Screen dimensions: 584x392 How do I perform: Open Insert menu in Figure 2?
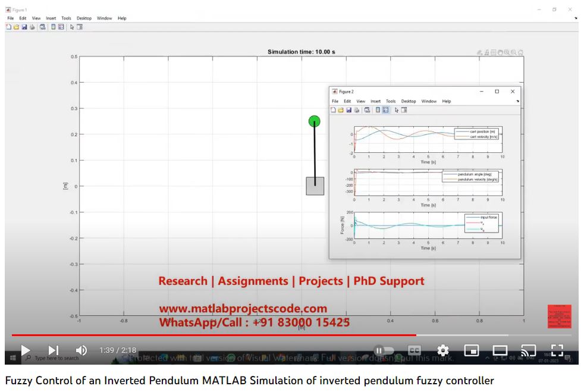tap(375, 101)
